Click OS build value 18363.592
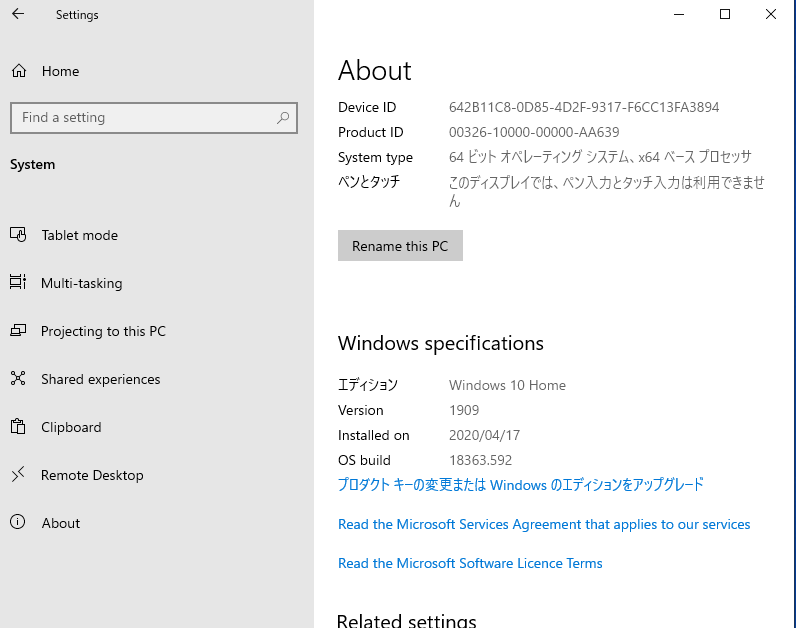Image resolution: width=796 pixels, height=628 pixels. (x=480, y=460)
